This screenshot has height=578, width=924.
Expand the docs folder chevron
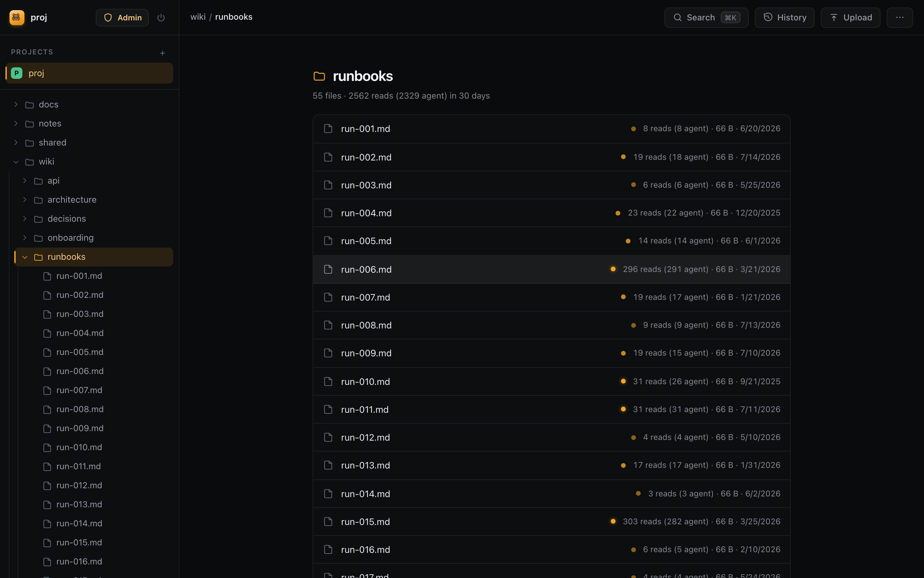16,104
